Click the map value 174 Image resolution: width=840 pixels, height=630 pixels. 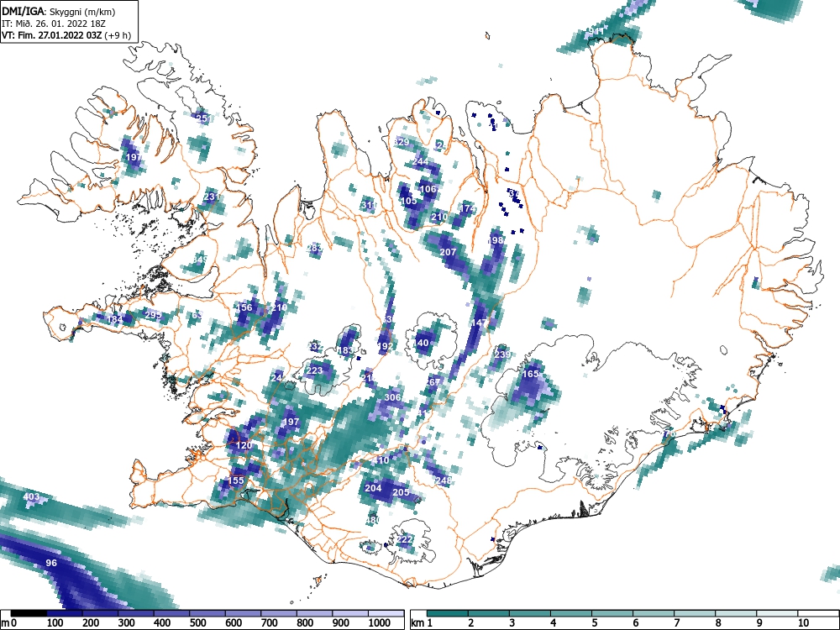(x=468, y=208)
